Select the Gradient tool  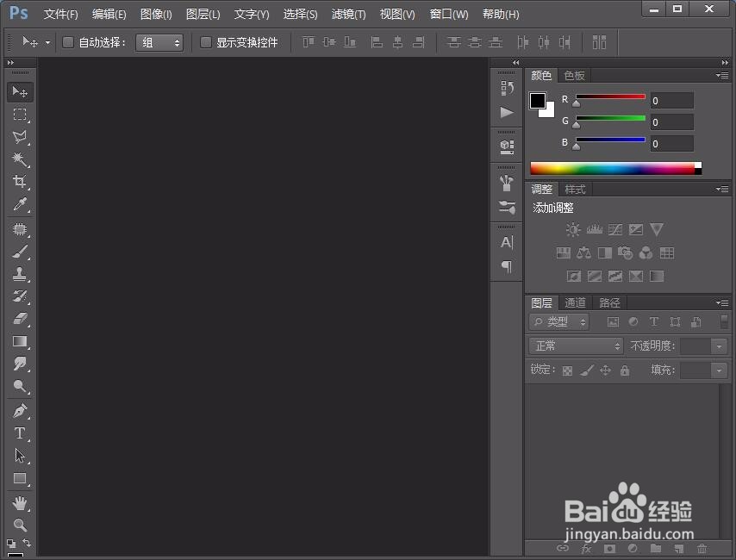click(20, 341)
